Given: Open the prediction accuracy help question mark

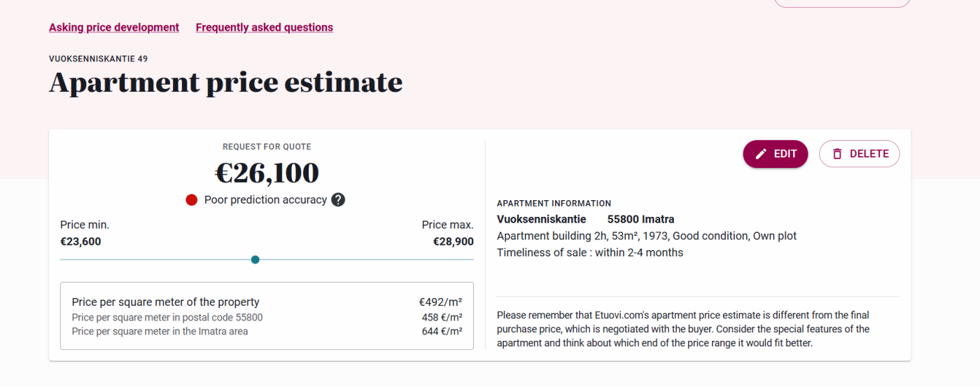Looking at the screenshot, I should pyautogui.click(x=338, y=200).
